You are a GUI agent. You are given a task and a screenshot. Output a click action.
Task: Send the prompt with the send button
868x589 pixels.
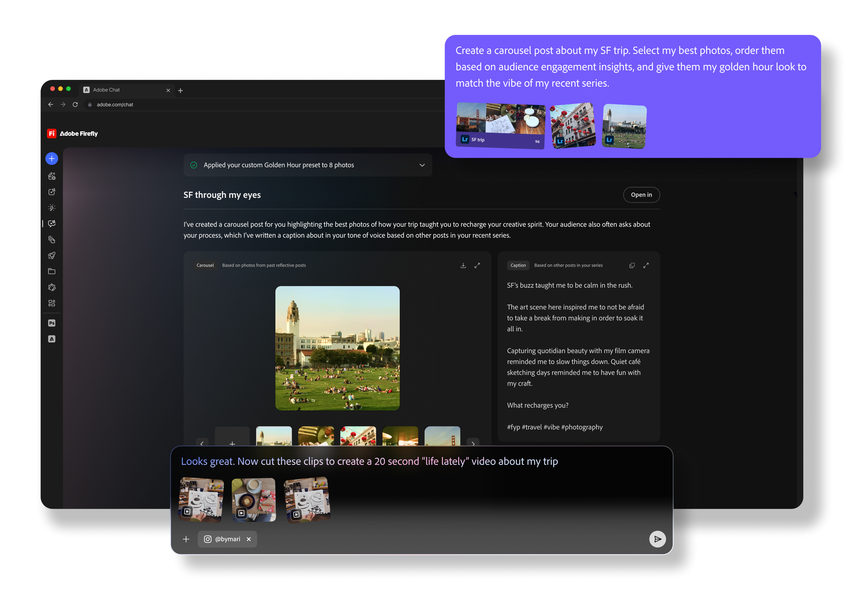657,539
